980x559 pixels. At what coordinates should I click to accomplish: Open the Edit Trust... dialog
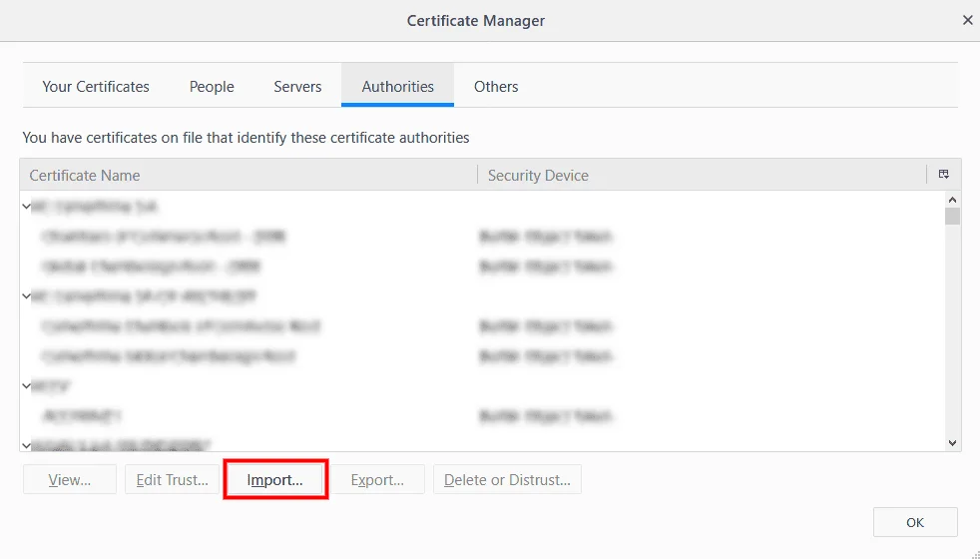(172, 479)
